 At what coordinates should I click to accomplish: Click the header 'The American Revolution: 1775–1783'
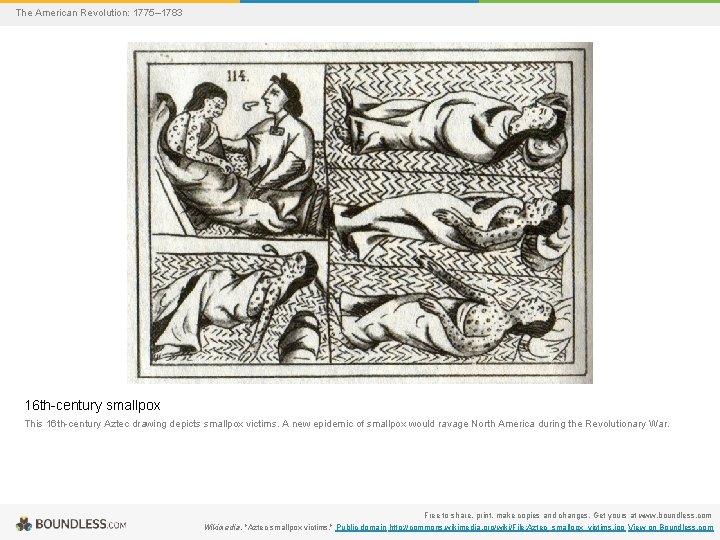pyautogui.click(x=99, y=12)
